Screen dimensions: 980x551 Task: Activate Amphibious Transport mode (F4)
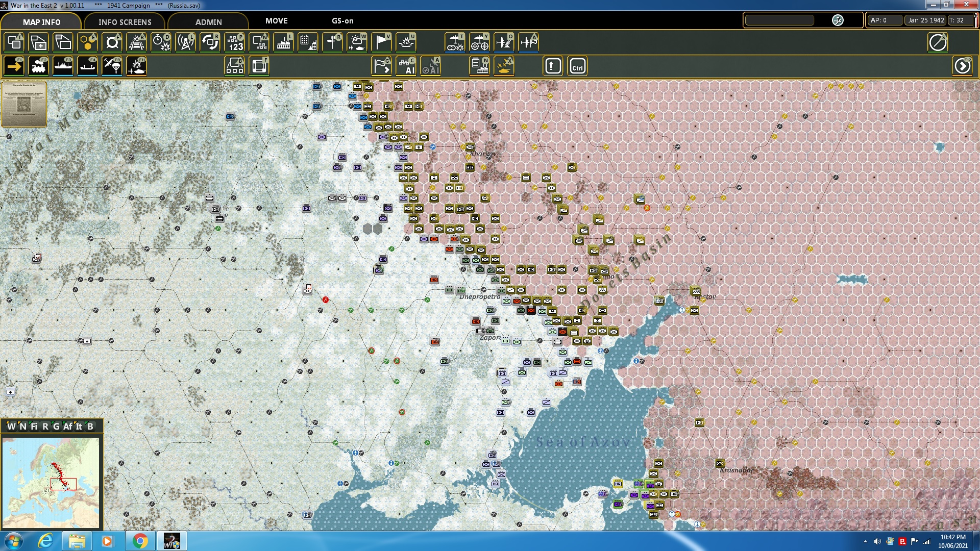pos(87,66)
